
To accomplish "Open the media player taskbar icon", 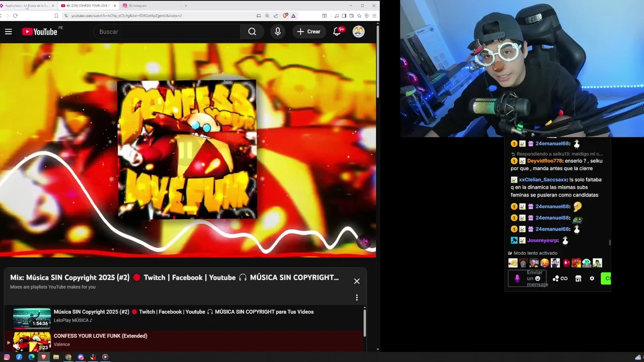I will [105, 357].
